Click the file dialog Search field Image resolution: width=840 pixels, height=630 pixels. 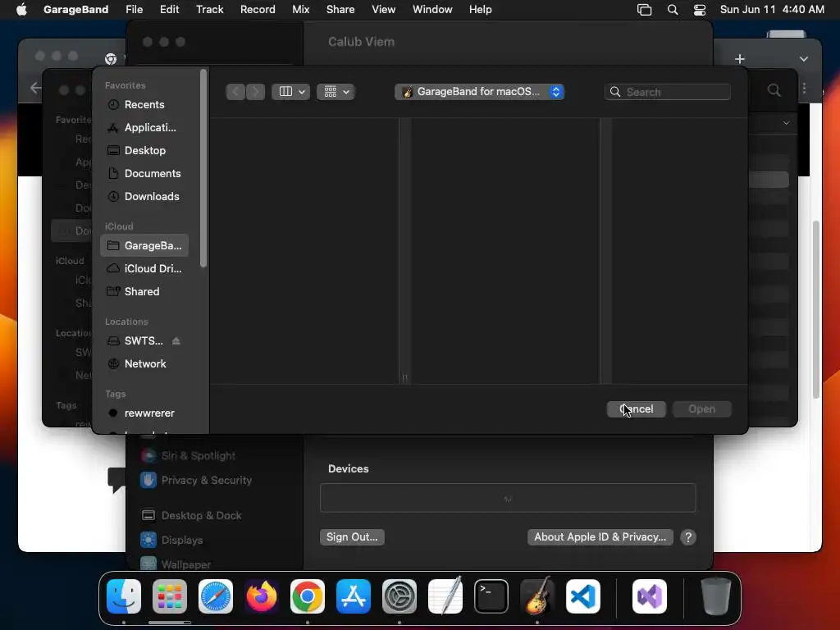point(668,92)
